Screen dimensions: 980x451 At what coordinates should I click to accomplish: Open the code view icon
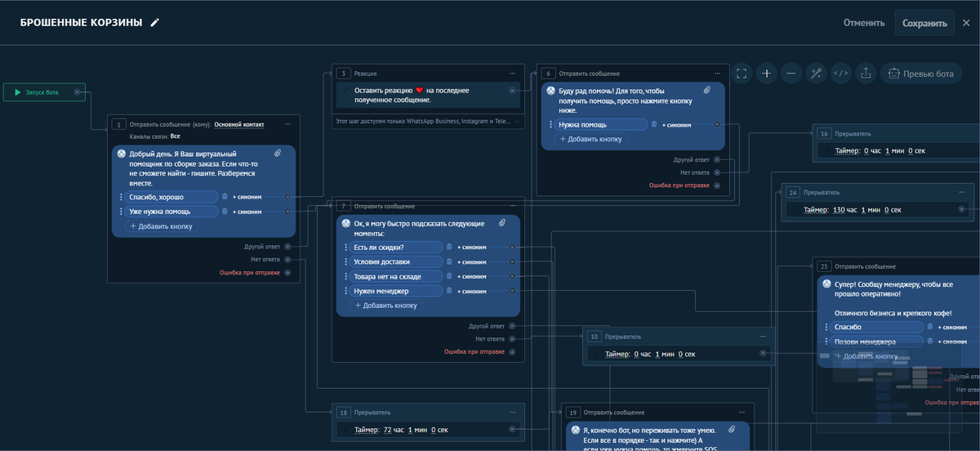[840, 74]
